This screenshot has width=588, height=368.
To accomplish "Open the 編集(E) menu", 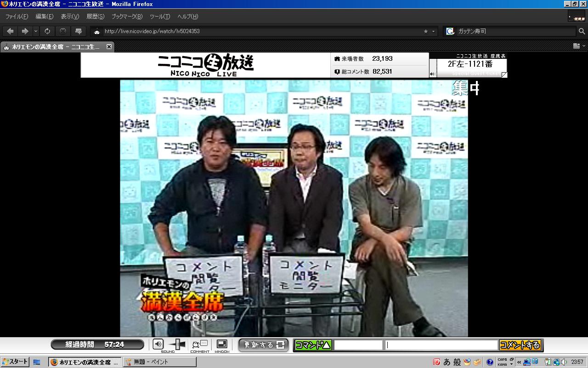I will [x=44, y=17].
